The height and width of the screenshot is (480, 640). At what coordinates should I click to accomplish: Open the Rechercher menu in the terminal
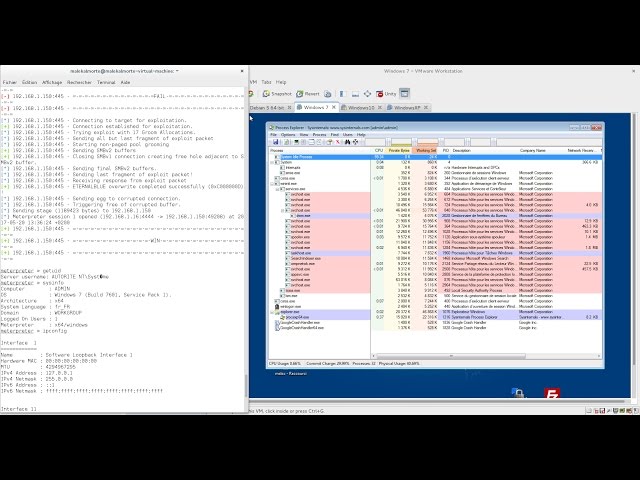pyautogui.click(x=79, y=82)
